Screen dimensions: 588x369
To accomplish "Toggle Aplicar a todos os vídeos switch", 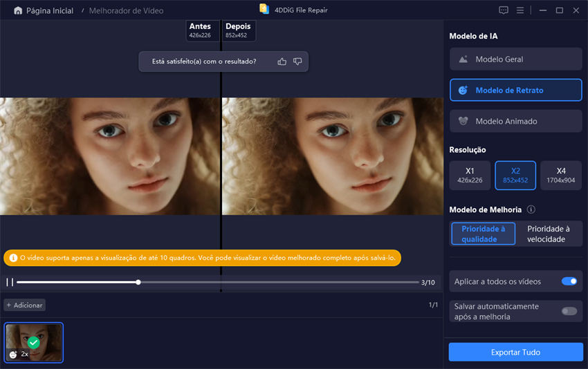I will pyautogui.click(x=569, y=281).
